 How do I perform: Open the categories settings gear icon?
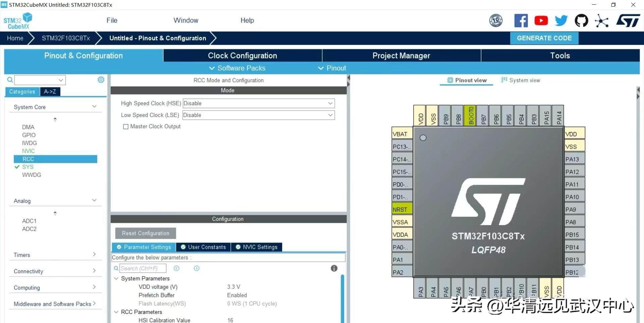(101, 80)
